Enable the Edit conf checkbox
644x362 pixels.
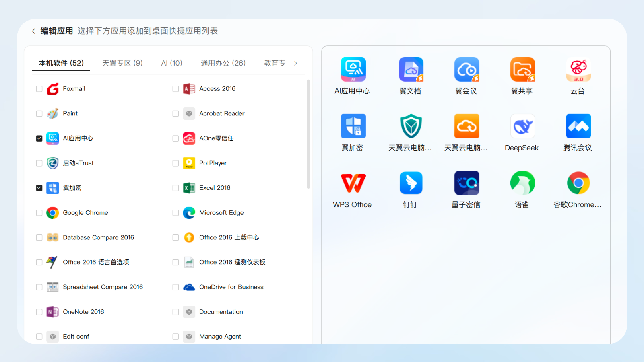tap(39, 337)
